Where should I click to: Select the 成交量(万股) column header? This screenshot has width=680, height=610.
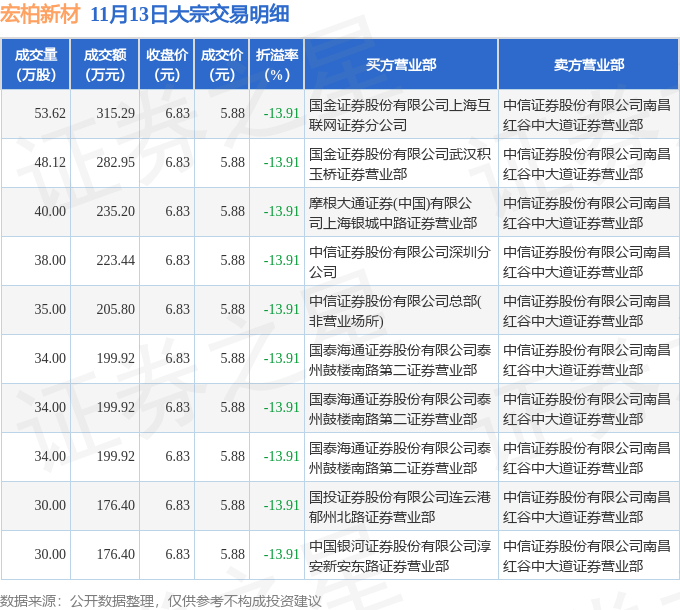pyautogui.click(x=36, y=64)
